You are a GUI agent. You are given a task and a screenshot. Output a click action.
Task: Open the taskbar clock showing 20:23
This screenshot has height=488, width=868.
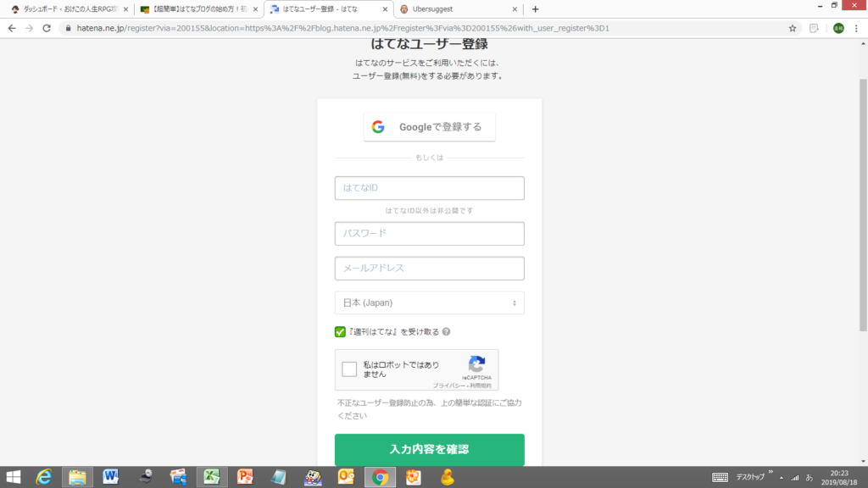[839, 478]
